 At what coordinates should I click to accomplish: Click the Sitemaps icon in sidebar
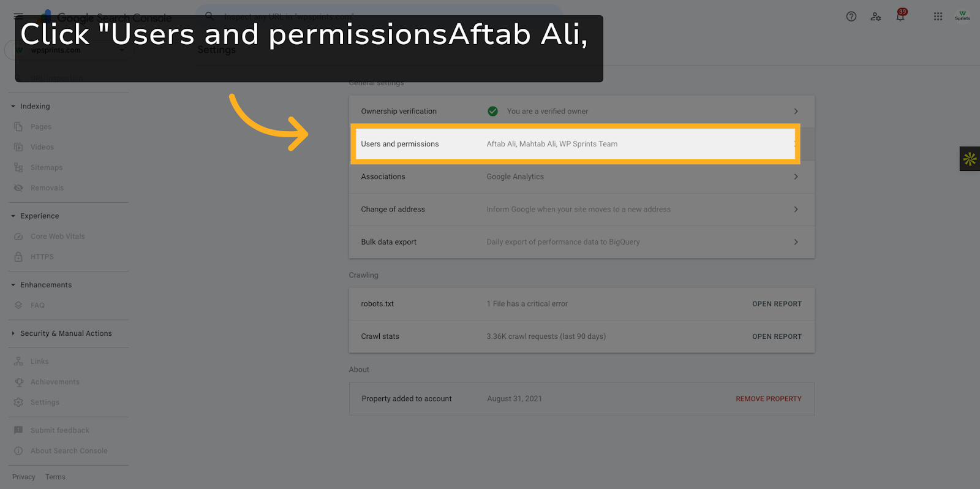[18, 167]
